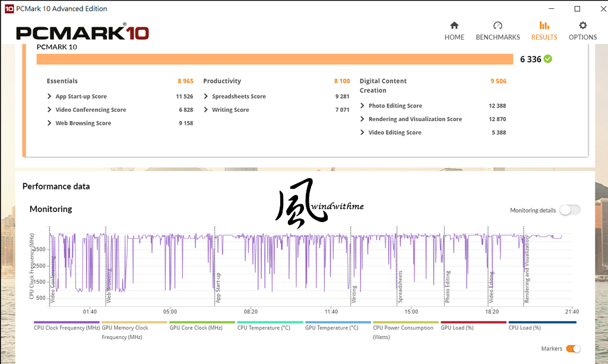
Task: Click the Results bar chart icon
Action: [544, 26]
